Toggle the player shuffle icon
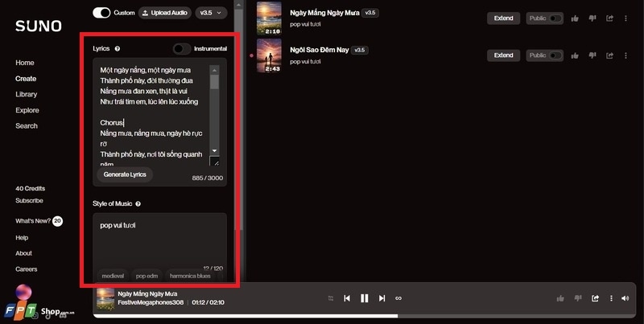This screenshot has width=644, height=324. [x=331, y=298]
